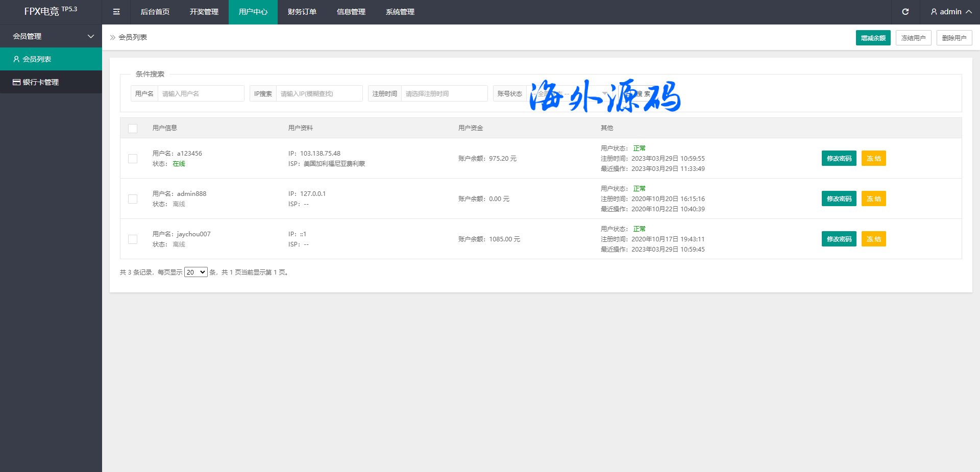Click the sidebar collapse hamburger icon
980x472 pixels.
click(116, 12)
